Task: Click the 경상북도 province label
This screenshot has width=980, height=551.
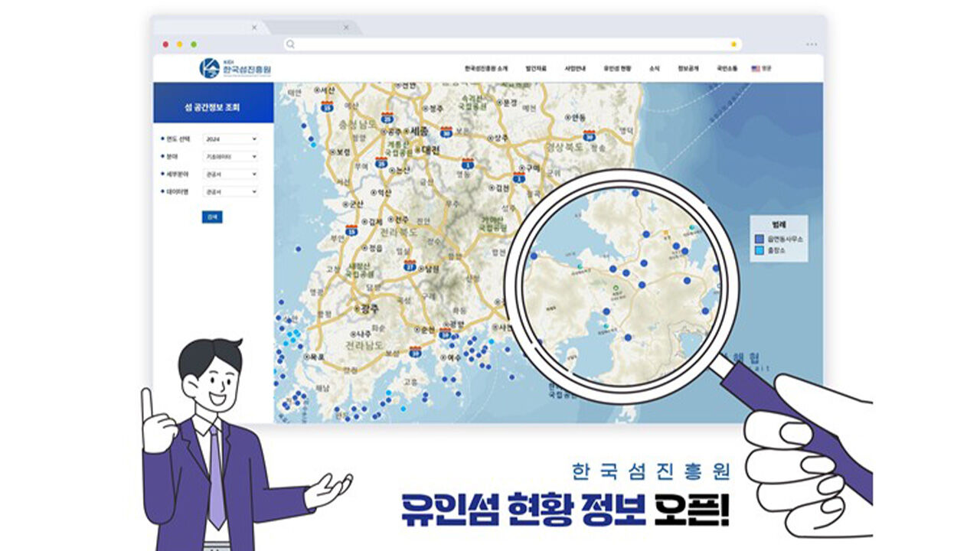Action: tap(564, 146)
